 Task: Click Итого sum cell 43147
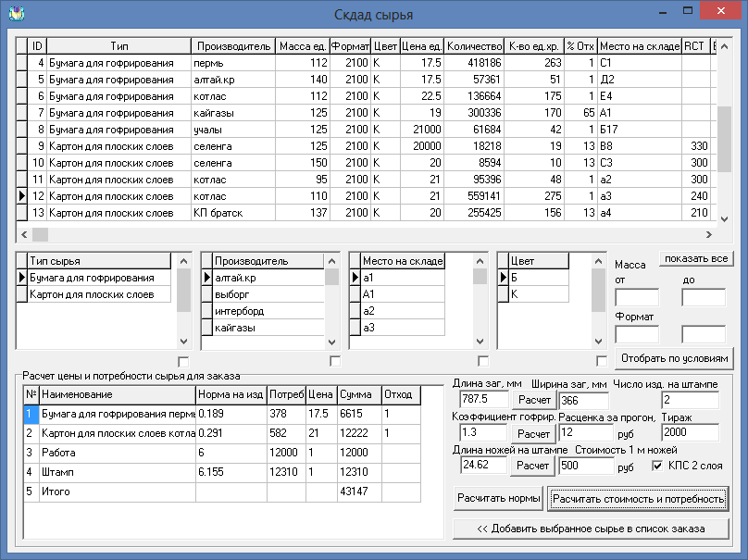(x=360, y=492)
